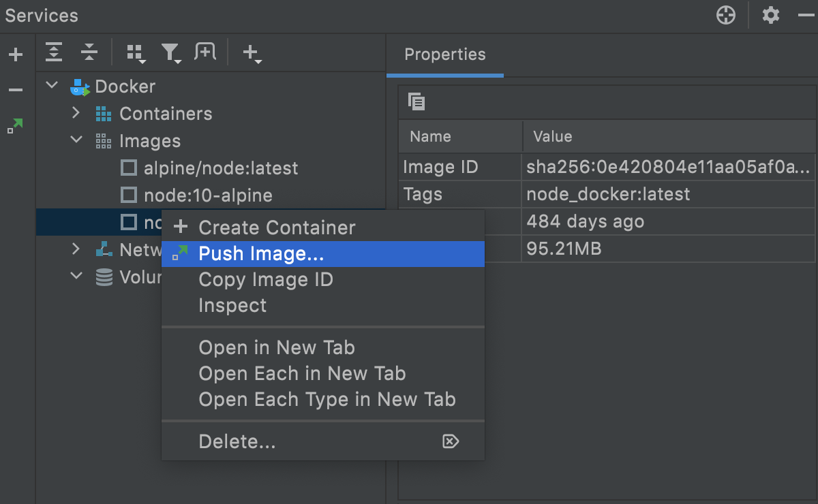Click the Collapse All toolbar icon
818x504 pixels.
[x=89, y=51]
